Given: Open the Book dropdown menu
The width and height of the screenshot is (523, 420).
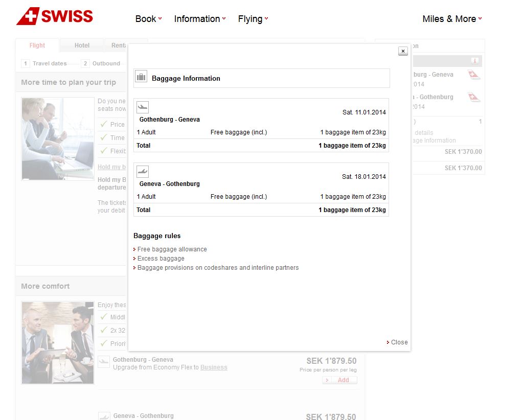Looking at the screenshot, I should (148, 19).
